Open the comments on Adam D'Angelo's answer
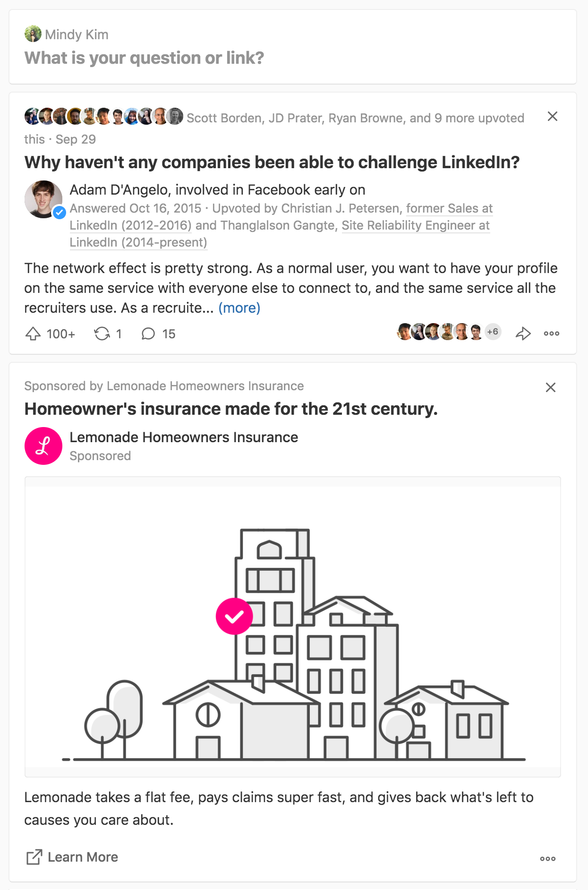 click(148, 334)
